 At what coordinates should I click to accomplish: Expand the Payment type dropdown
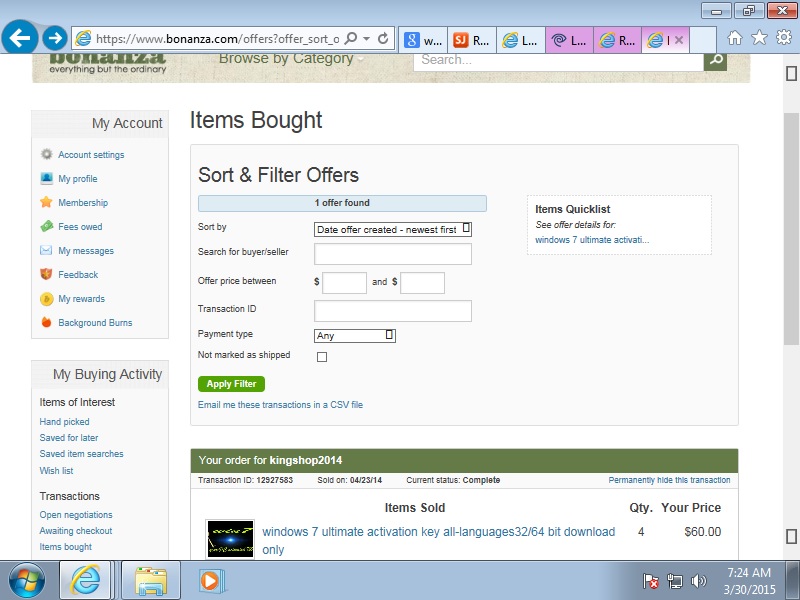click(355, 336)
